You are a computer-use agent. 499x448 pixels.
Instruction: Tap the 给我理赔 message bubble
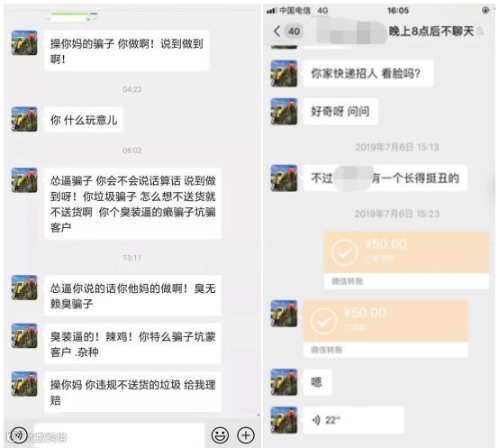[132, 392]
